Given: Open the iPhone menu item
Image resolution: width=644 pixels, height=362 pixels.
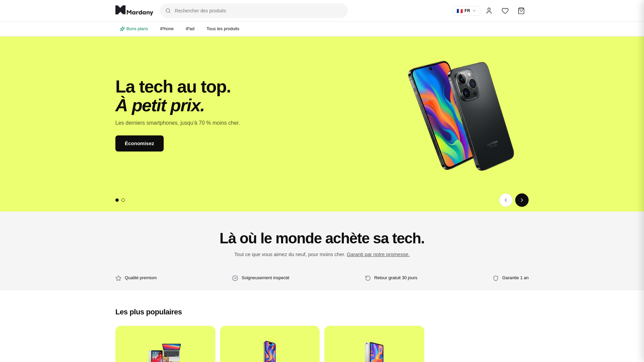Looking at the screenshot, I should [167, 29].
